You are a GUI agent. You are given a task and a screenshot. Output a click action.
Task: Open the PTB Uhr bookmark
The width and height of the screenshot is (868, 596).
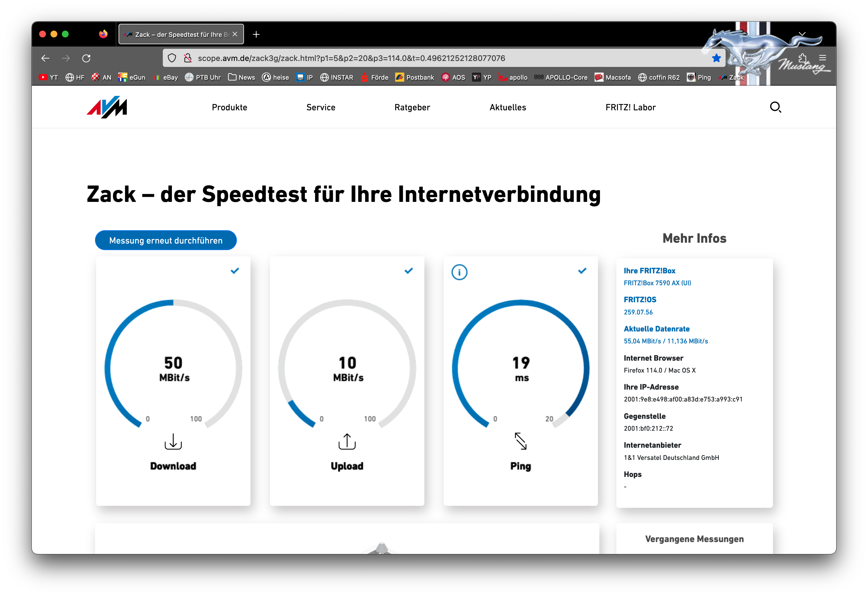click(x=203, y=77)
